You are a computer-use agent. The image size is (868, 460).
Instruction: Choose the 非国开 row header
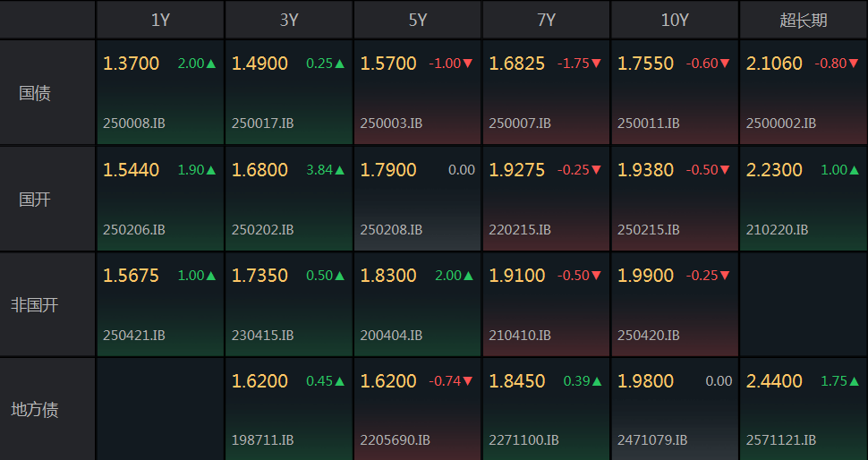[x=35, y=305]
